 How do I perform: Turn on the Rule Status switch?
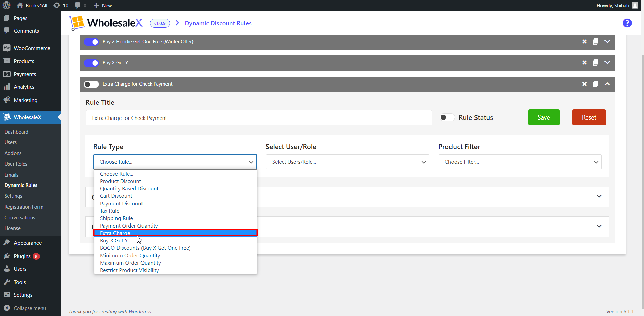tap(447, 117)
